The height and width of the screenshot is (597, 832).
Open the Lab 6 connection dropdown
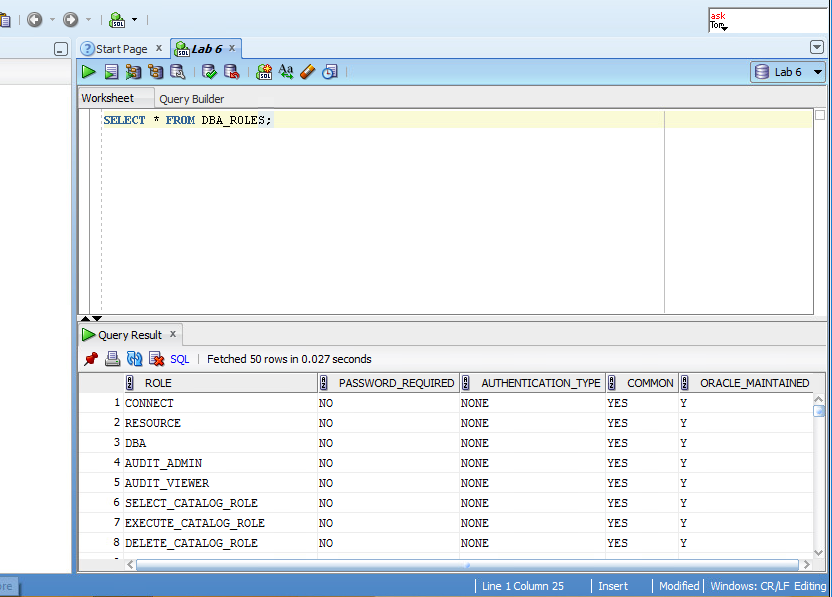[x=816, y=72]
